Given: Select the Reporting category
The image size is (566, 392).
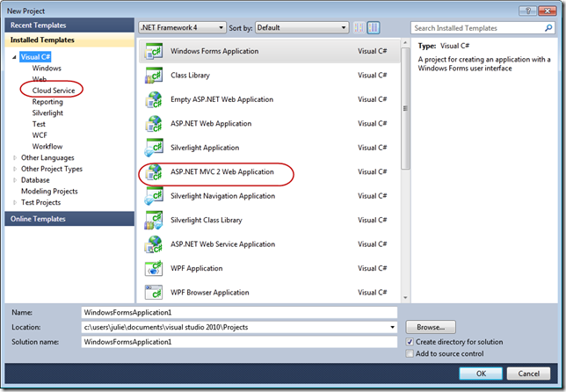Looking at the screenshot, I should click(x=47, y=102).
